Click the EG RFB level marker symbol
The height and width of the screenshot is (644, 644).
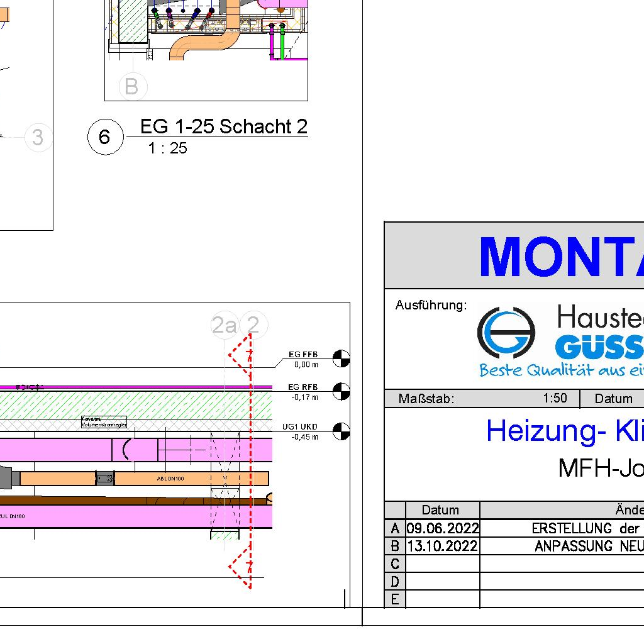click(341, 391)
